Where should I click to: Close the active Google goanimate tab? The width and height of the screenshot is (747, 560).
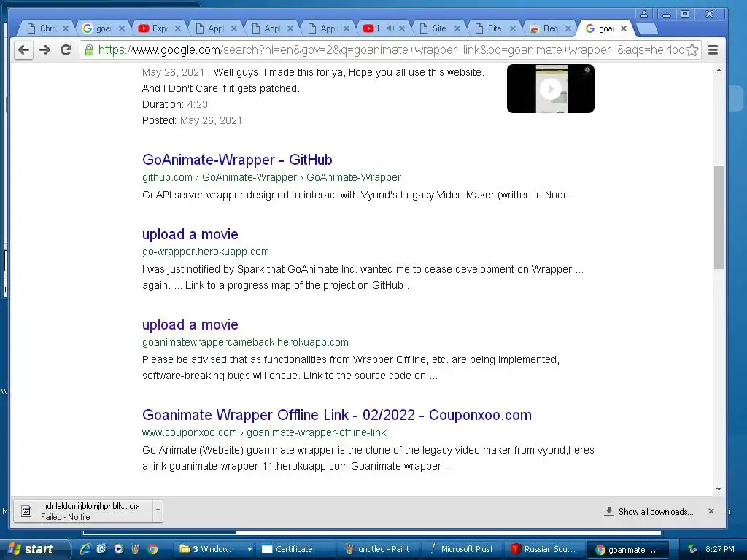coord(624,28)
